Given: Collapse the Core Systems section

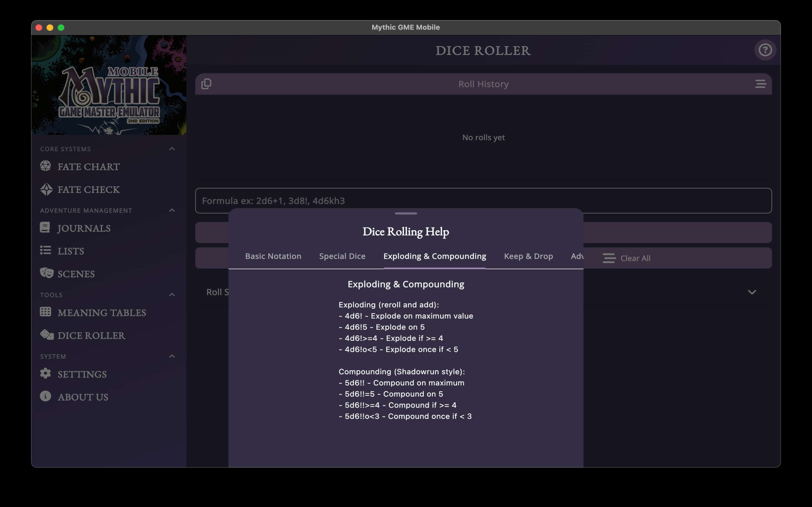Looking at the screenshot, I should tap(172, 148).
